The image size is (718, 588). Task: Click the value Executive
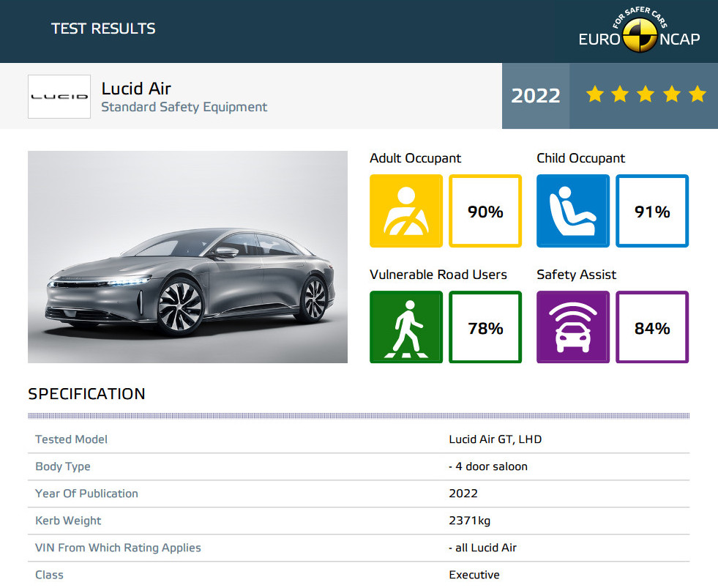[474, 575]
